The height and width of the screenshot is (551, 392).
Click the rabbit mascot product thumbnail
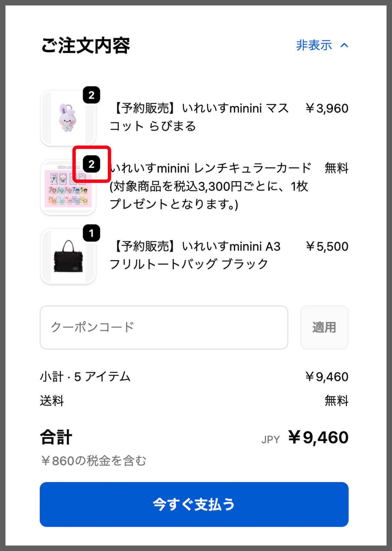(x=68, y=118)
